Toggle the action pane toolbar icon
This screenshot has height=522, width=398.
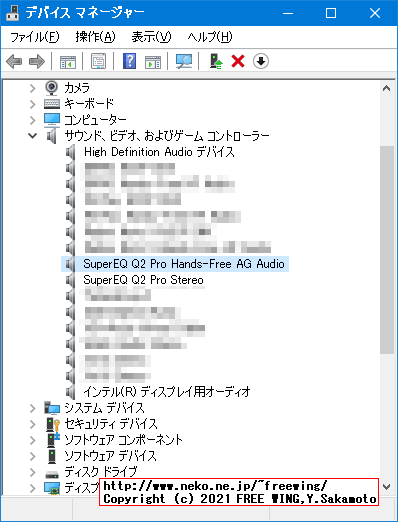pos(153,61)
